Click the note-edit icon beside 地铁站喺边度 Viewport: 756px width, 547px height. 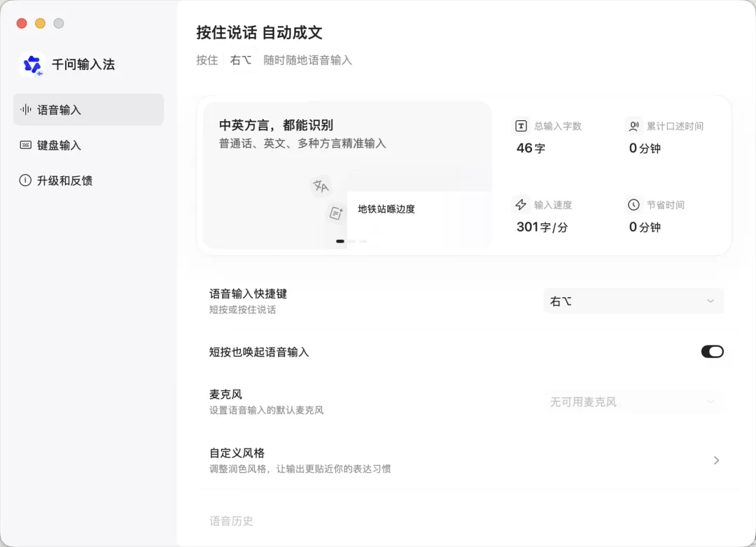336,213
